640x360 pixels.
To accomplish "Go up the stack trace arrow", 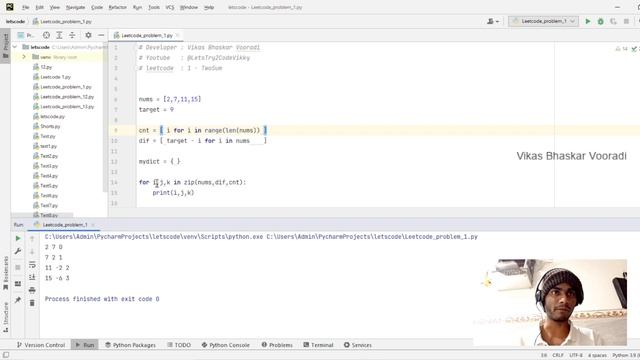I will click(32, 238).
